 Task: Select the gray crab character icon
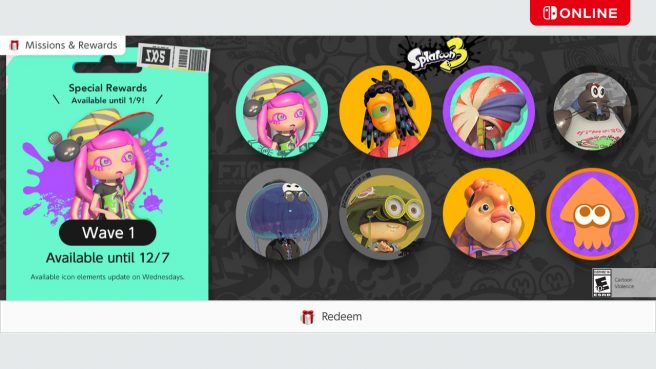[x=592, y=111]
